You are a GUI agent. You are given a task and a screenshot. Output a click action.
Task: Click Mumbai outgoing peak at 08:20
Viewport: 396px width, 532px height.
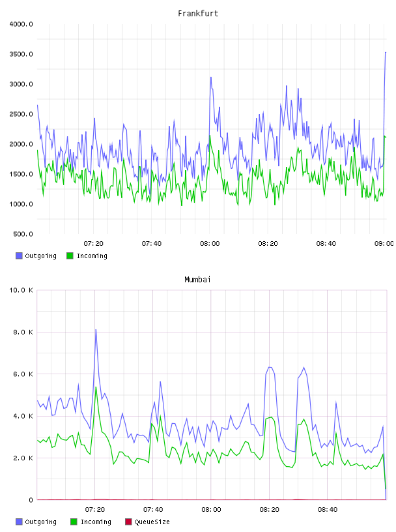tap(270, 367)
